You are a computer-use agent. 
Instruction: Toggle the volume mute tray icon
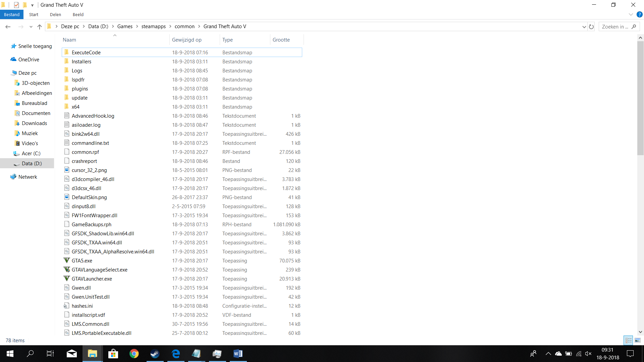click(588, 354)
